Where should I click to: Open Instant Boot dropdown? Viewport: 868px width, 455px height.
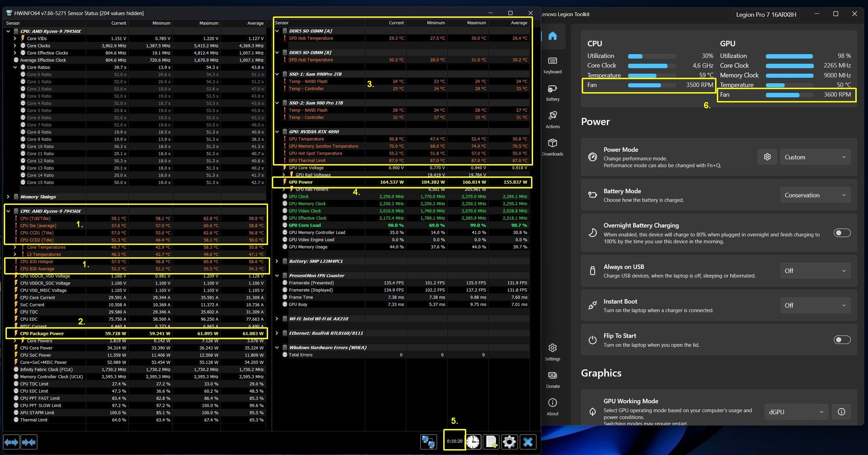click(815, 305)
